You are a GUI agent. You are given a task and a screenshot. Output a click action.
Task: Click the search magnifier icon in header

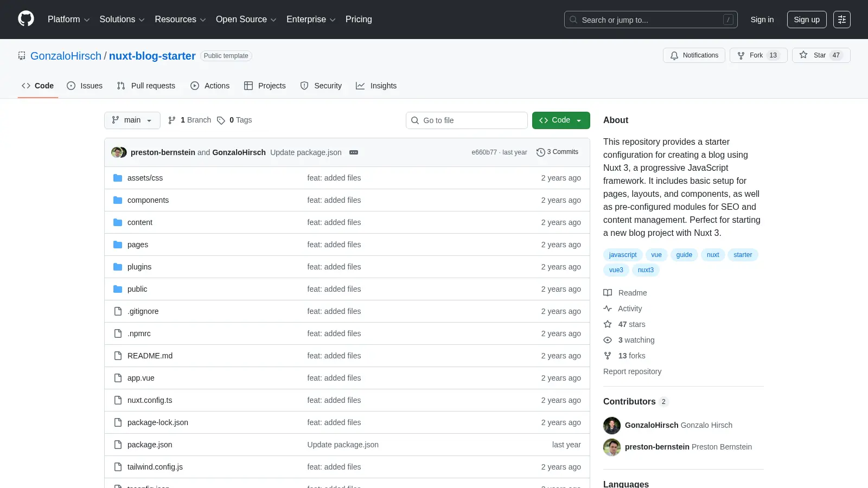point(573,20)
